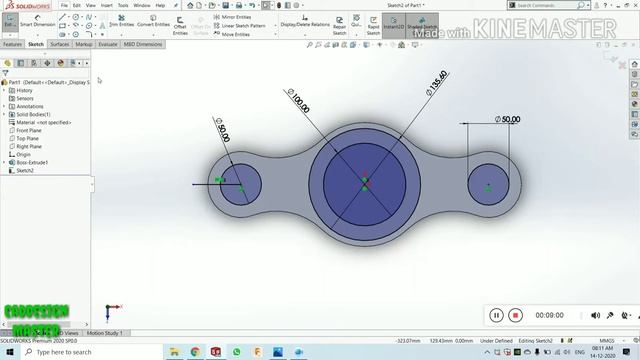Image resolution: width=640 pixels, height=360 pixels.
Task: Select the Circle sketch tool
Action: 76,17
